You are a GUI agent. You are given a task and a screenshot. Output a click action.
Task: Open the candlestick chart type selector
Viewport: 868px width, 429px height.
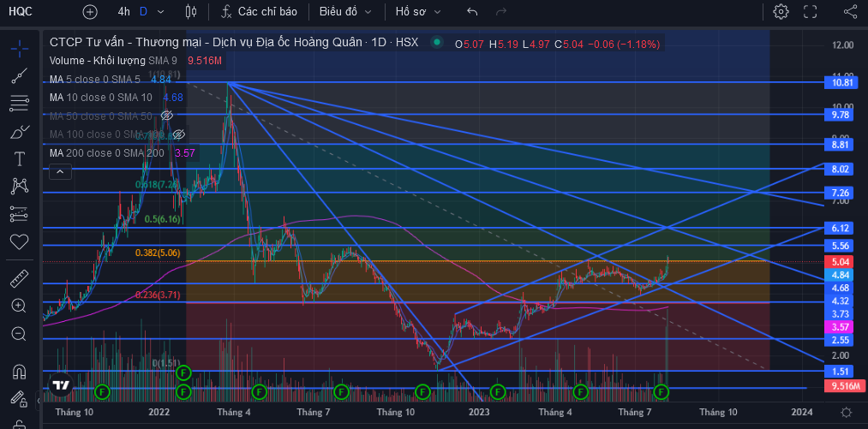coord(191,11)
